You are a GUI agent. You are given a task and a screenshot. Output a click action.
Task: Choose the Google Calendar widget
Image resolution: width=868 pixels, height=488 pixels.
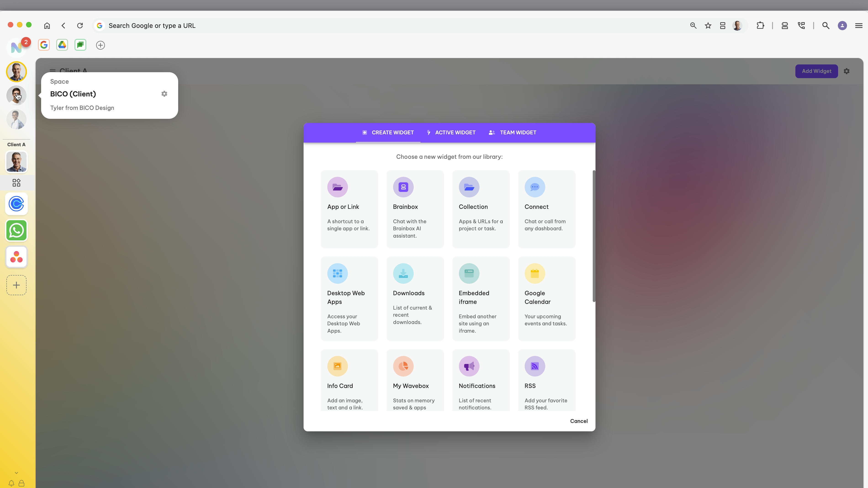[547, 299]
